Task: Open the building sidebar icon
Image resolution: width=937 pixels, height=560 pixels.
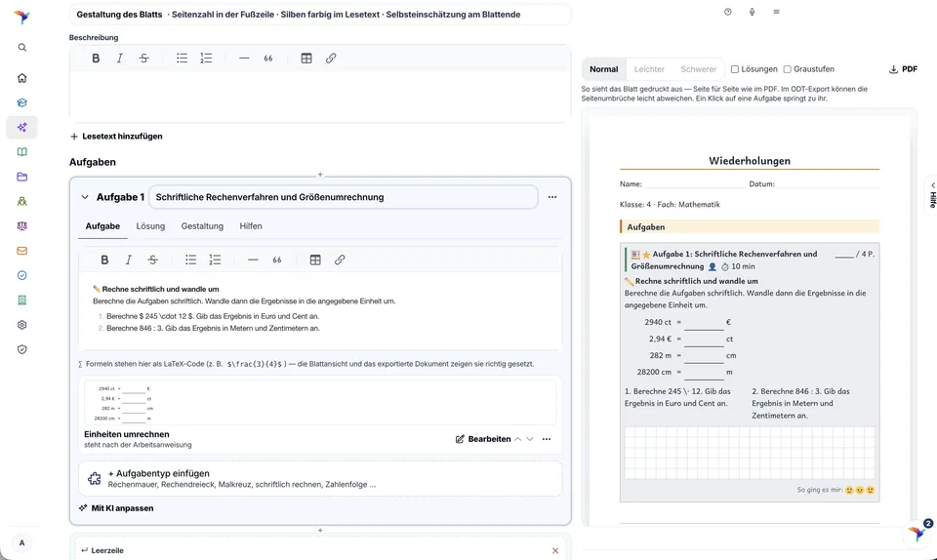Action: pyautogui.click(x=22, y=300)
